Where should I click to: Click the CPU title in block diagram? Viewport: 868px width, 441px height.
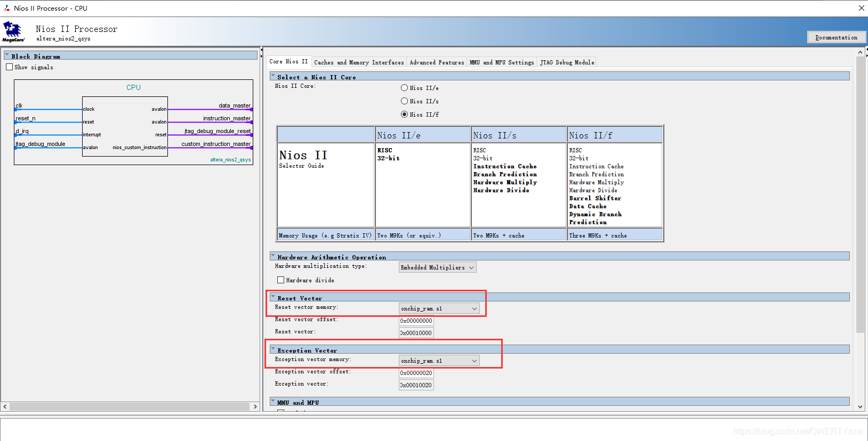pyautogui.click(x=133, y=87)
